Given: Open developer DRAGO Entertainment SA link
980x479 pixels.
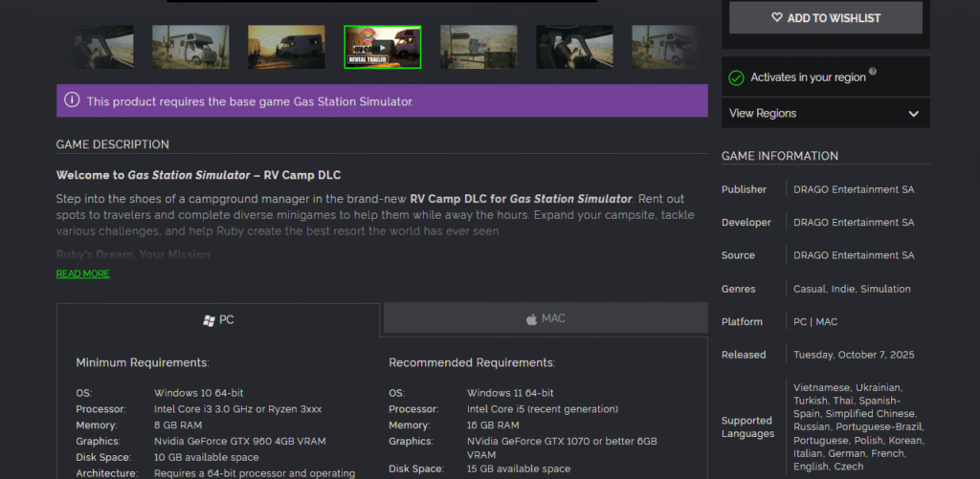Looking at the screenshot, I should pyautogui.click(x=853, y=223).
